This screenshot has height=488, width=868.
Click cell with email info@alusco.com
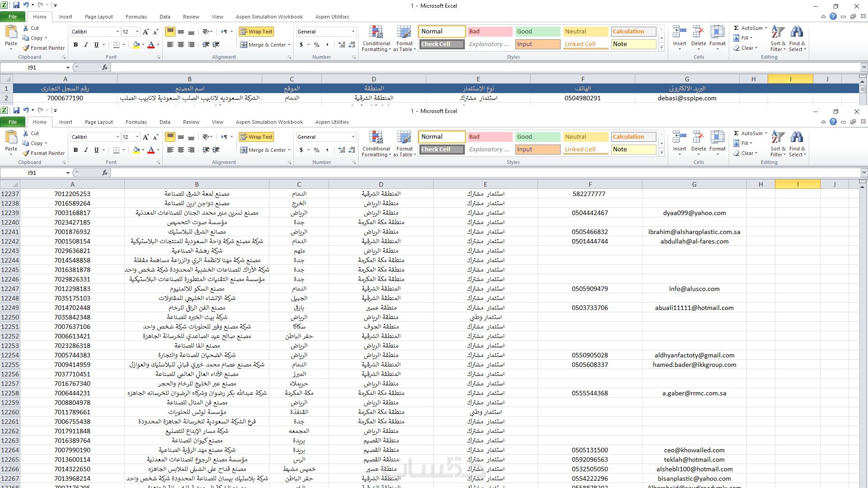click(694, 289)
